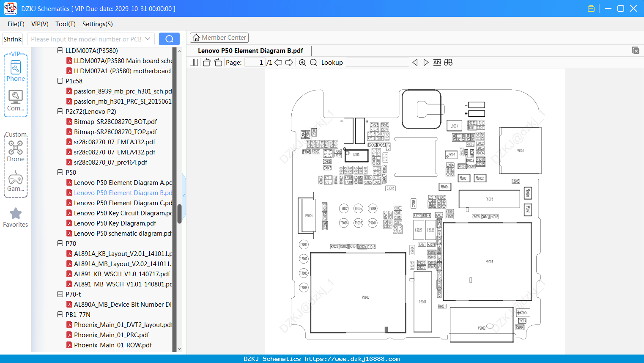Toggle the Abi match-case icon
Image resolution: width=644 pixels, height=363 pixels.
click(x=437, y=63)
